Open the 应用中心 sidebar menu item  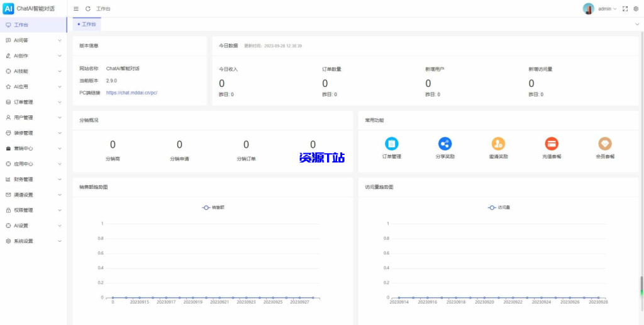33,164
